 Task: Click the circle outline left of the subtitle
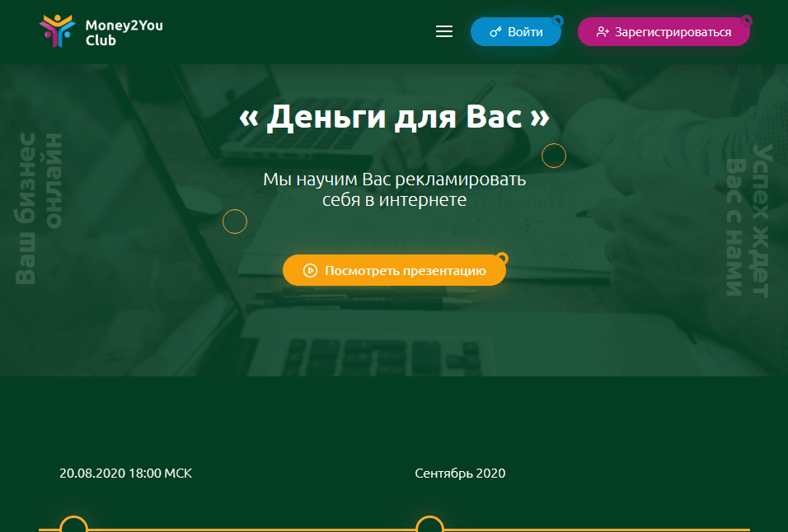[x=235, y=221]
